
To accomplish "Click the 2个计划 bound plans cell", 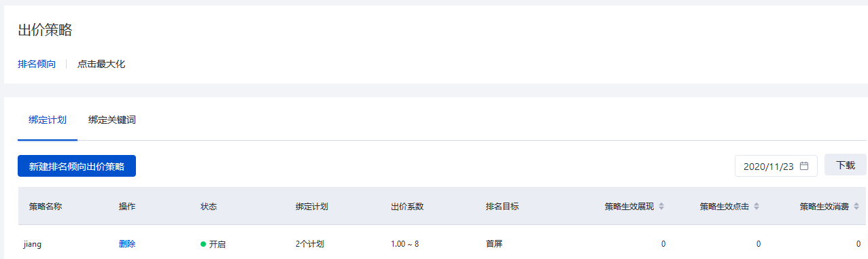I will (309, 244).
